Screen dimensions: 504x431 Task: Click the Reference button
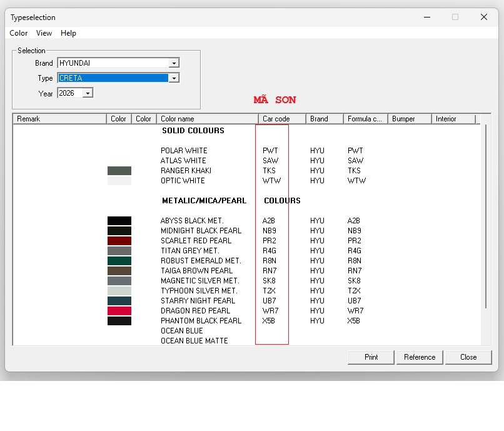(420, 357)
